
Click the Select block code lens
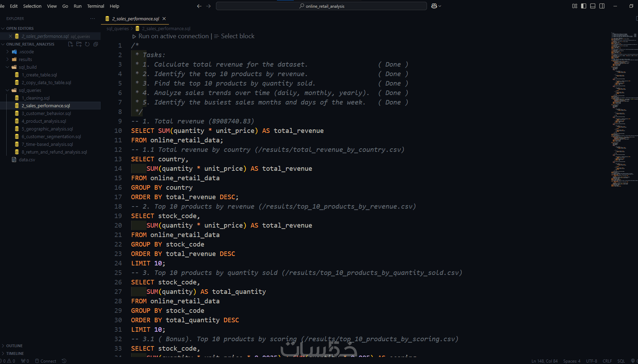click(238, 36)
